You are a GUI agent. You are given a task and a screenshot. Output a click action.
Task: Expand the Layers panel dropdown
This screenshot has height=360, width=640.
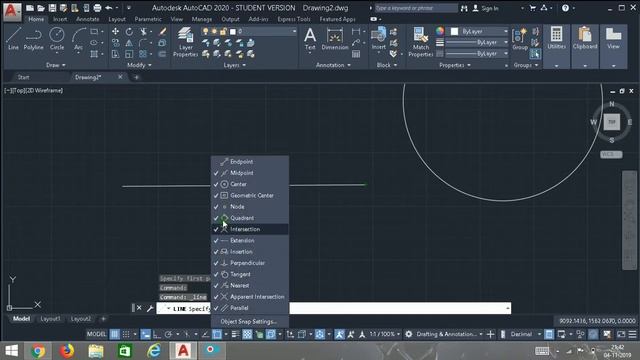(234, 65)
